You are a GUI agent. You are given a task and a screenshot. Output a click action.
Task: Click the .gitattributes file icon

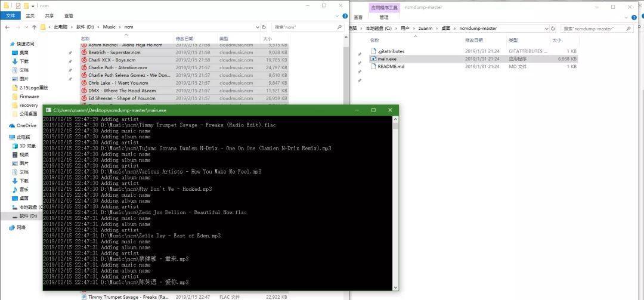click(x=373, y=51)
